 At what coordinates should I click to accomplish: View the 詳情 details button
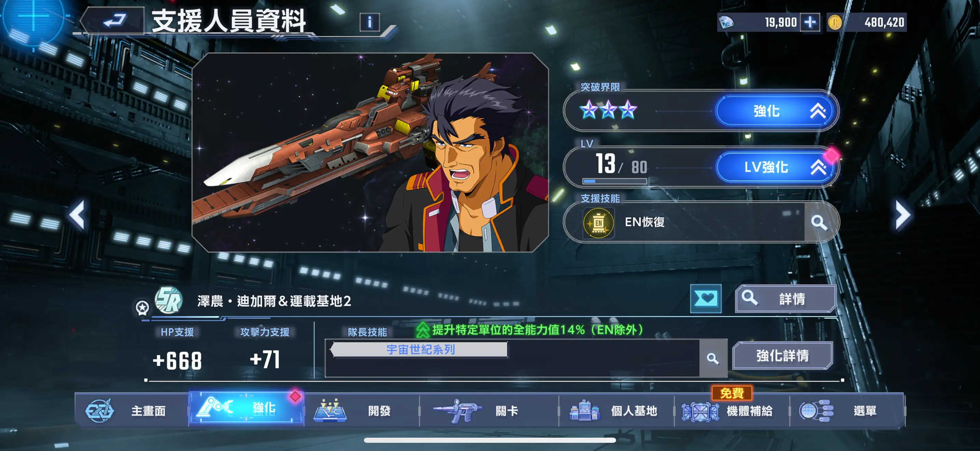(786, 299)
